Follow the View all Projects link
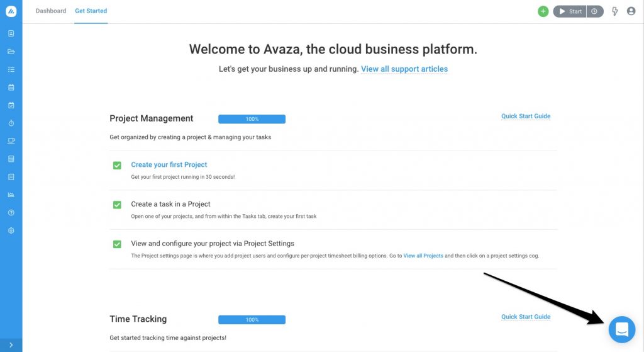The image size is (644, 352). pos(423,256)
